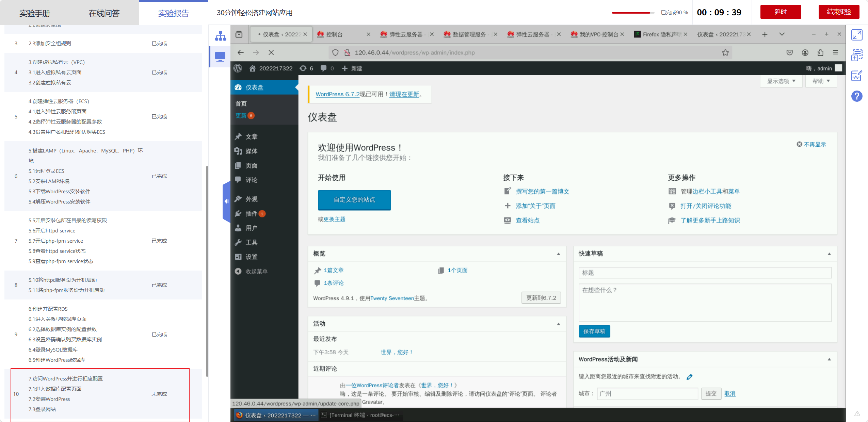
Task: Toggle the blue panel collapse handle
Action: [226, 201]
